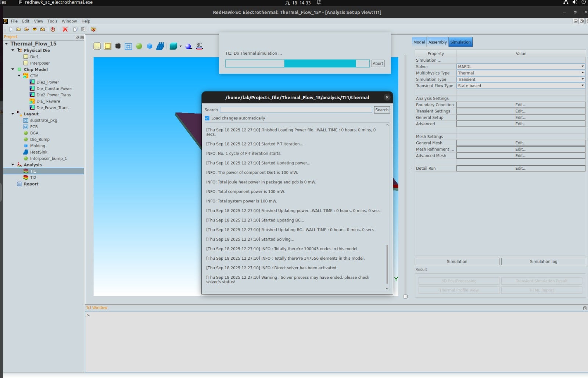The image size is (588, 378).
Task: Collapse the Physical Die tree node
Action: [x=13, y=50]
